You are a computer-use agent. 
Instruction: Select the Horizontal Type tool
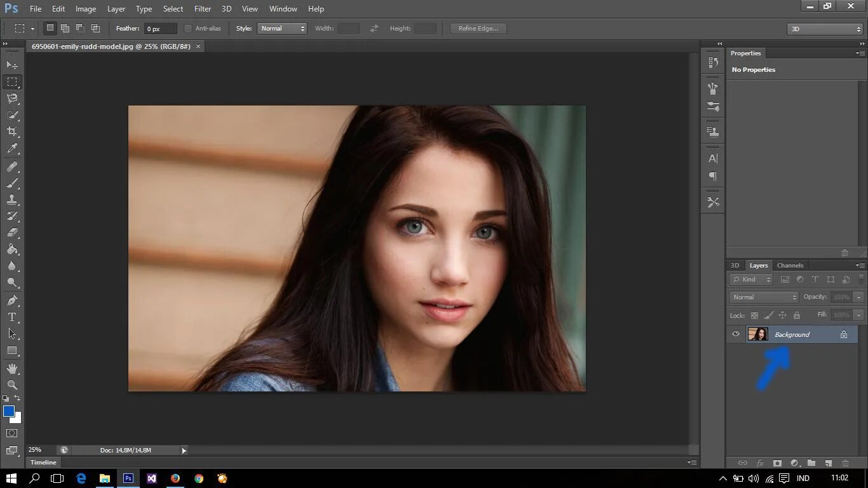[12, 317]
